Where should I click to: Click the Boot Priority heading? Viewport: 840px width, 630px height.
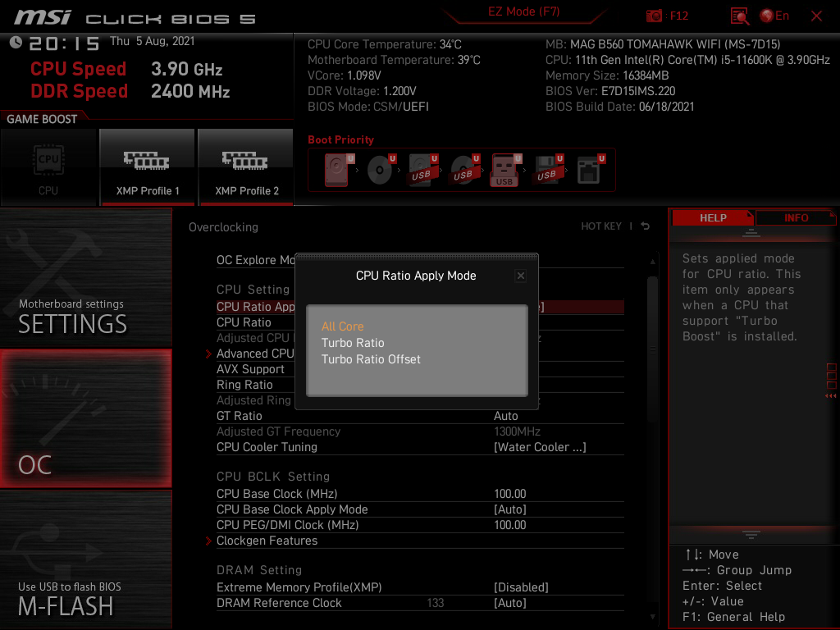340,139
